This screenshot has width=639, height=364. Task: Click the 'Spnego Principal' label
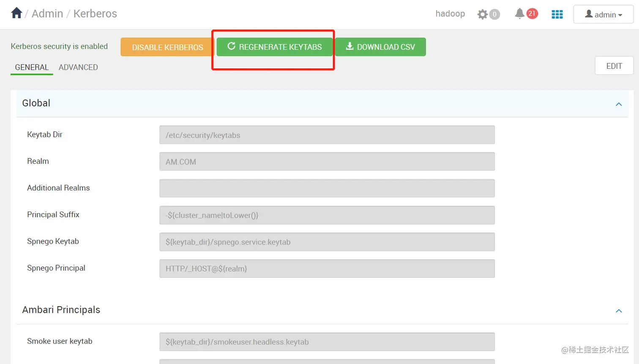tap(56, 268)
